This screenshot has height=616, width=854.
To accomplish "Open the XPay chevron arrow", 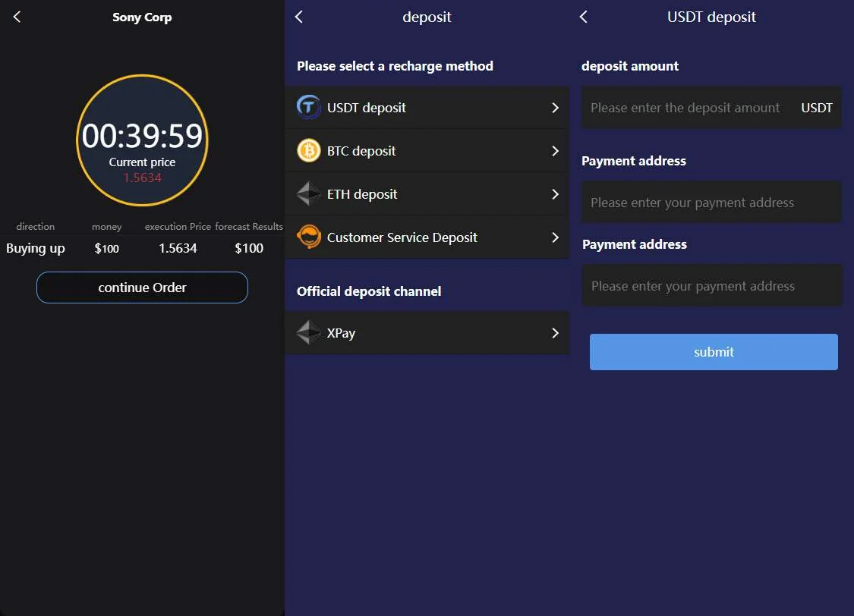I will [555, 333].
